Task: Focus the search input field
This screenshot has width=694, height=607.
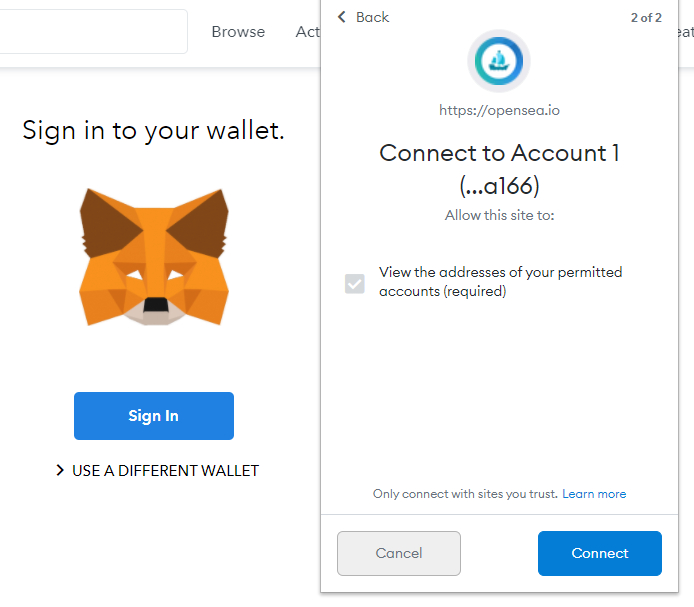Action: [90, 32]
